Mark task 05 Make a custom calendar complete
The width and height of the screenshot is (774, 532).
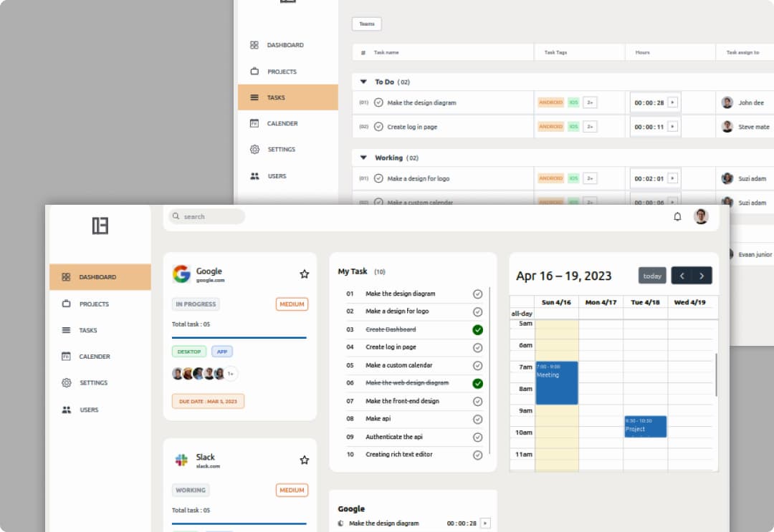pyautogui.click(x=477, y=365)
